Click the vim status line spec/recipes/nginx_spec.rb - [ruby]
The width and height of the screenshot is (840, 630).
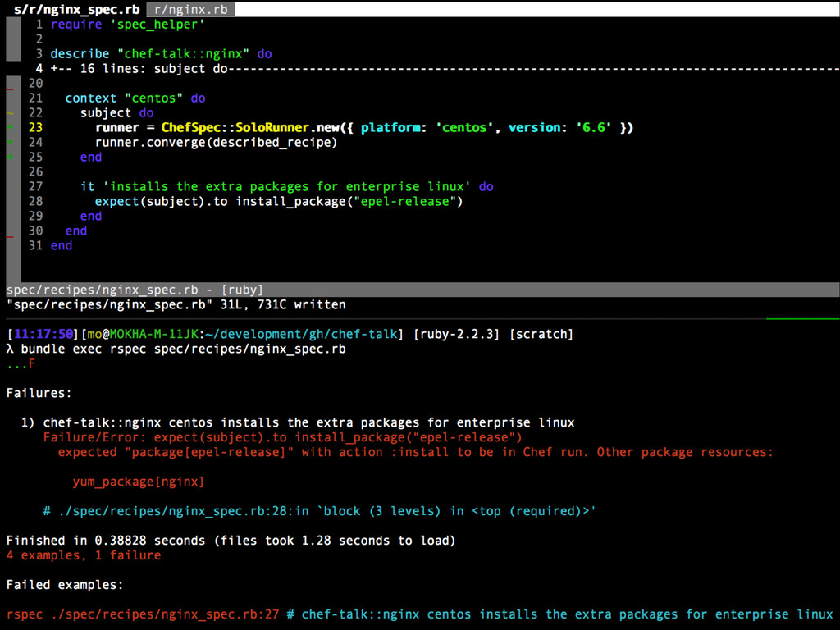click(422, 290)
